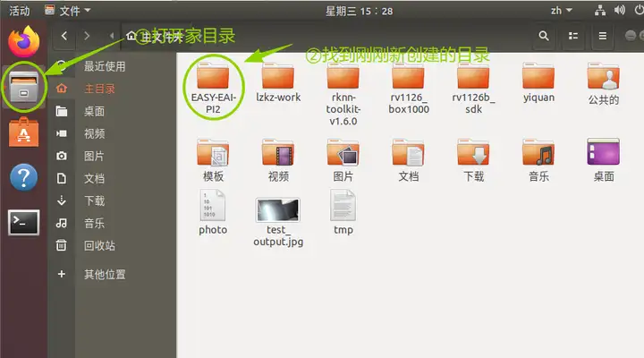Toggle list view icon in toolbar
This screenshot has height=358, width=644.
point(573,36)
